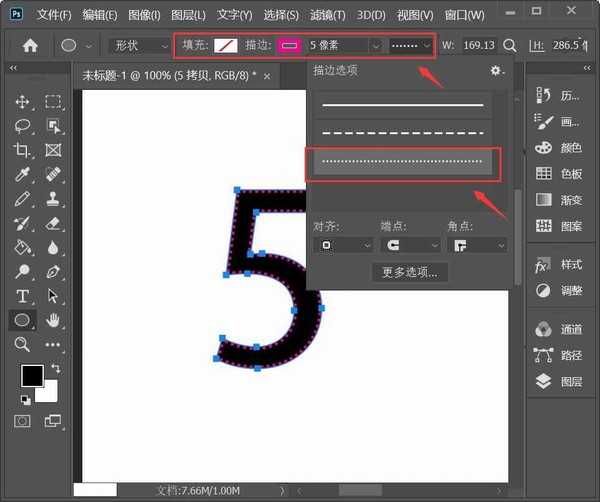Open the 图层 layers panel
This screenshot has width=600, height=502.
[x=559, y=381]
